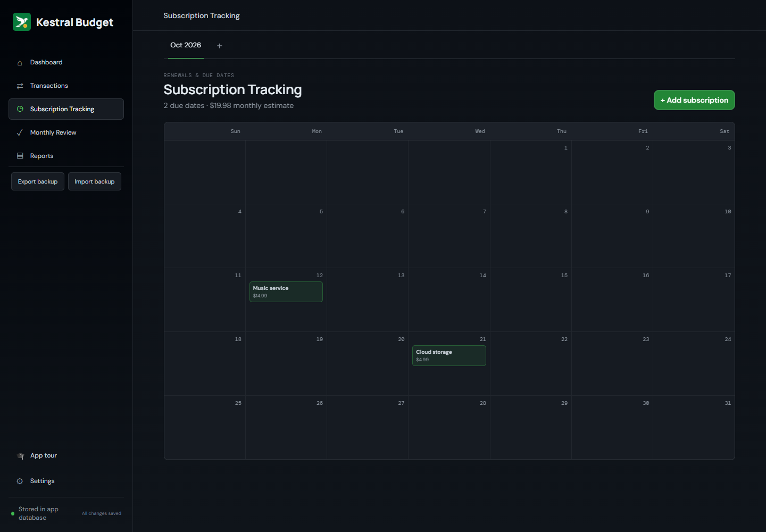
Task: Click 'All changes saved' status text
Action: (102, 513)
